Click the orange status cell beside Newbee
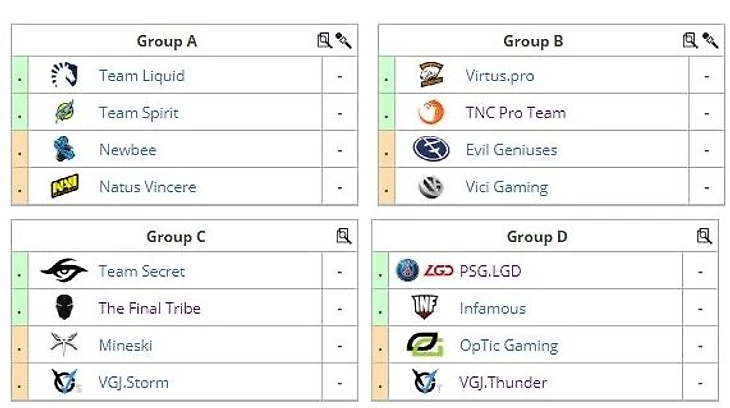Image resolution: width=730 pixels, height=408 pixels. tap(18, 150)
